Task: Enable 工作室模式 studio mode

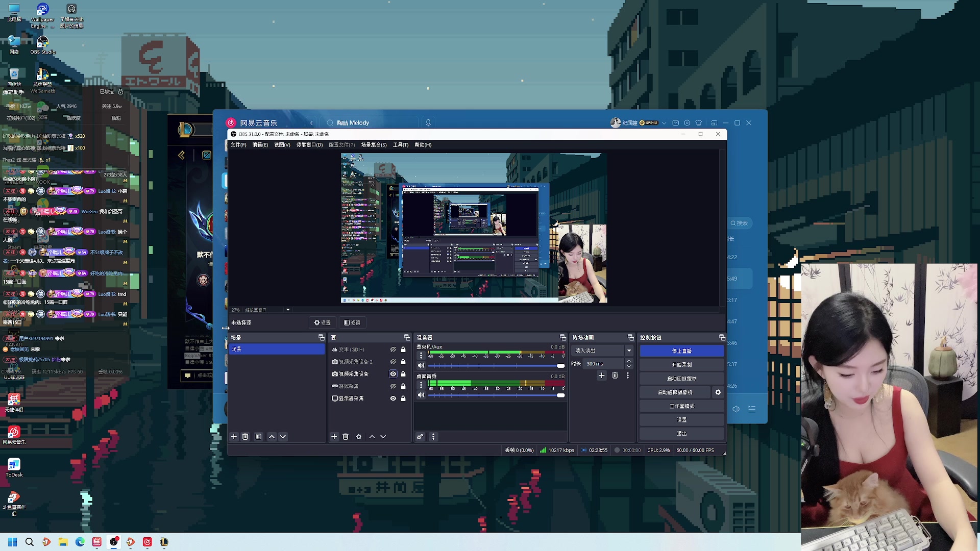Action: click(x=681, y=406)
